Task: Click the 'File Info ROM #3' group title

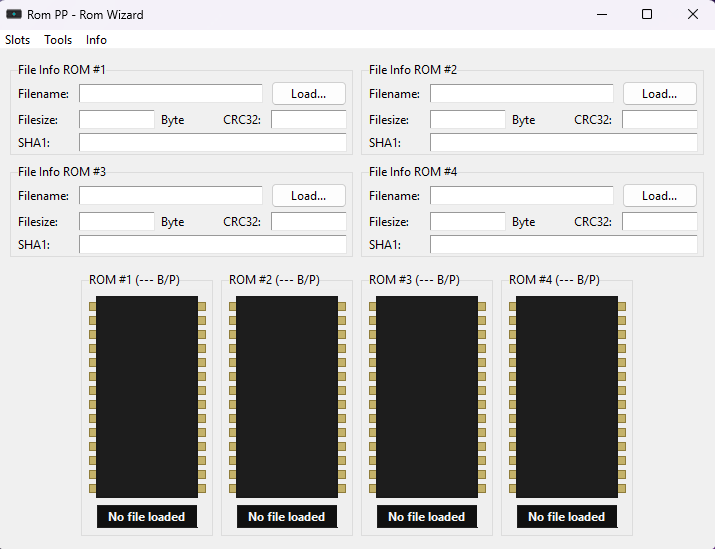Action: 62,172
